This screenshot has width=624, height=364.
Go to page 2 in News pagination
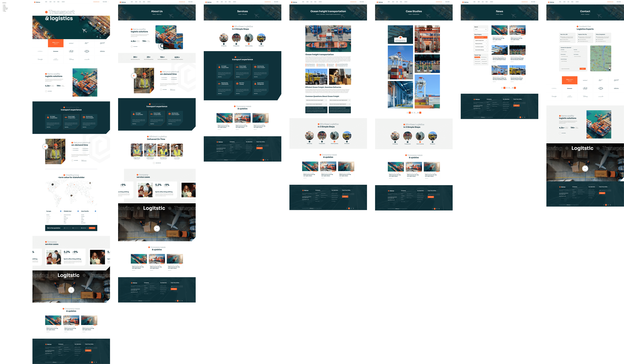[x=507, y=88]
